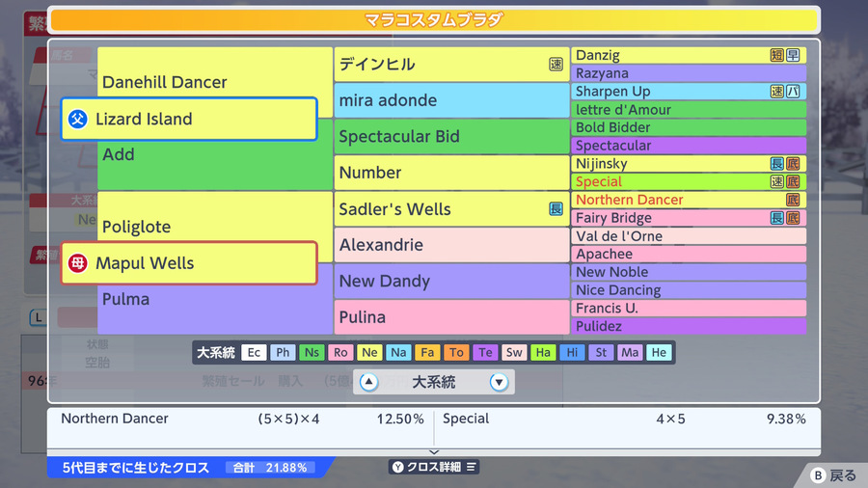The height and width of the screenshot is (488, 868).
Task: Select the Number pedigree cell
Action: (x=451, y=173)
